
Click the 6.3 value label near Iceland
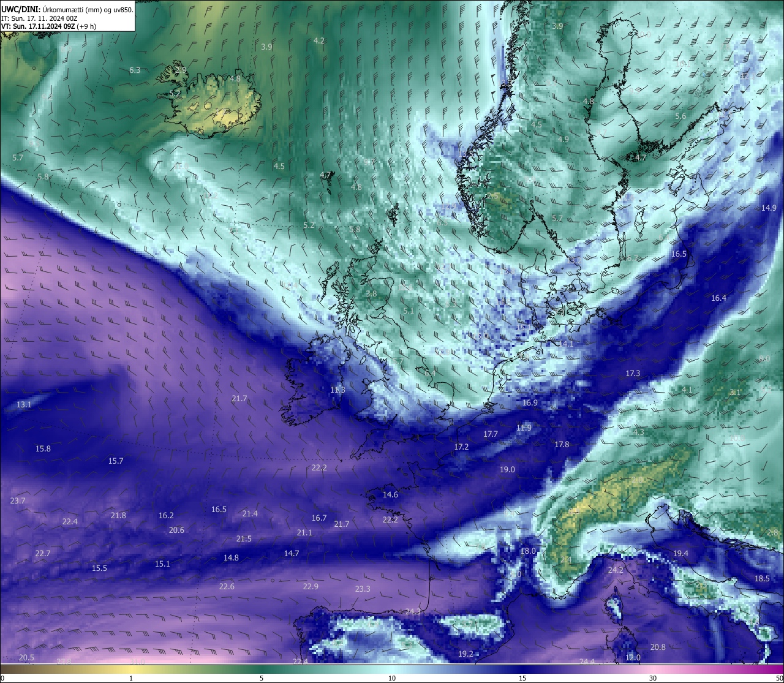pos(135,70)
